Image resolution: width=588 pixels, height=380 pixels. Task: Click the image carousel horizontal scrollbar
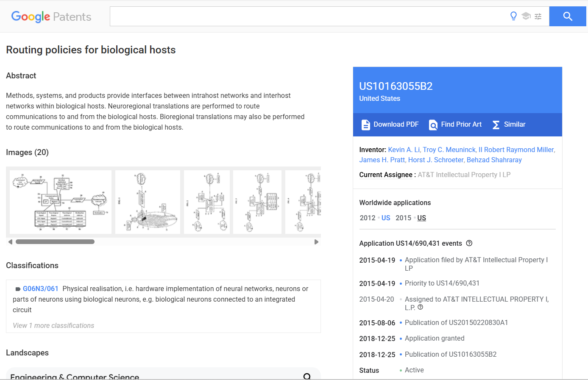(55, 242)
